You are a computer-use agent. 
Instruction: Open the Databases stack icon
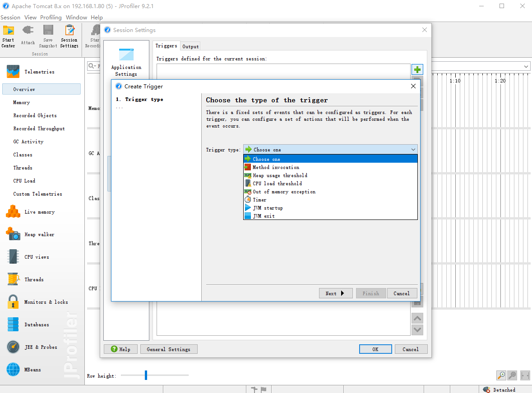[x=13, y=324]
